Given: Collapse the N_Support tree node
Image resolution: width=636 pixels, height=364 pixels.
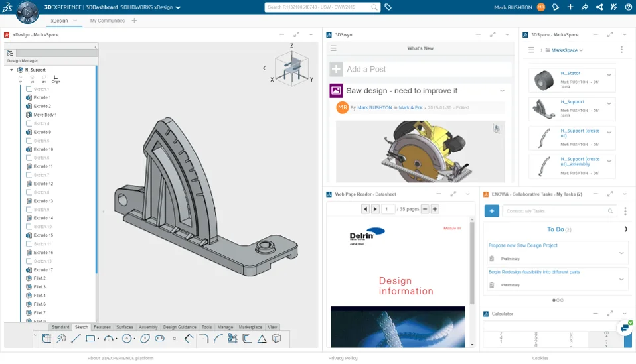Looking at the screenshot, I should coord(11,70).
